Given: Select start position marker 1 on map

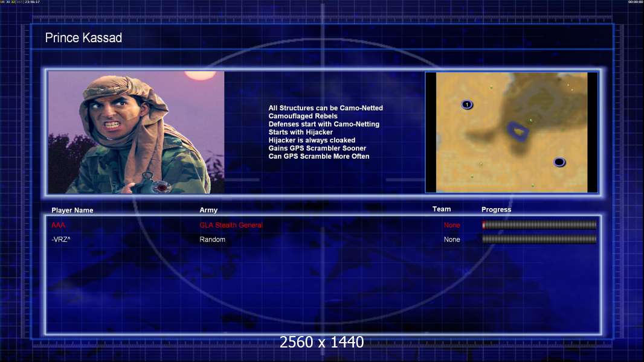Looking at the screenshot, I should (x=467, y=104).
